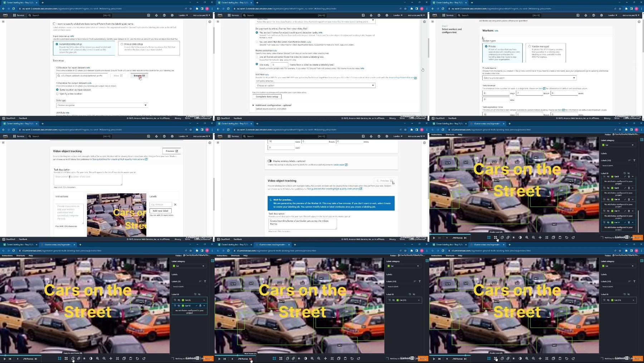This screenshot has width=644, height=363.
Task: Redo action in frame 6 window toolbar
Action: tap(358, 358)
